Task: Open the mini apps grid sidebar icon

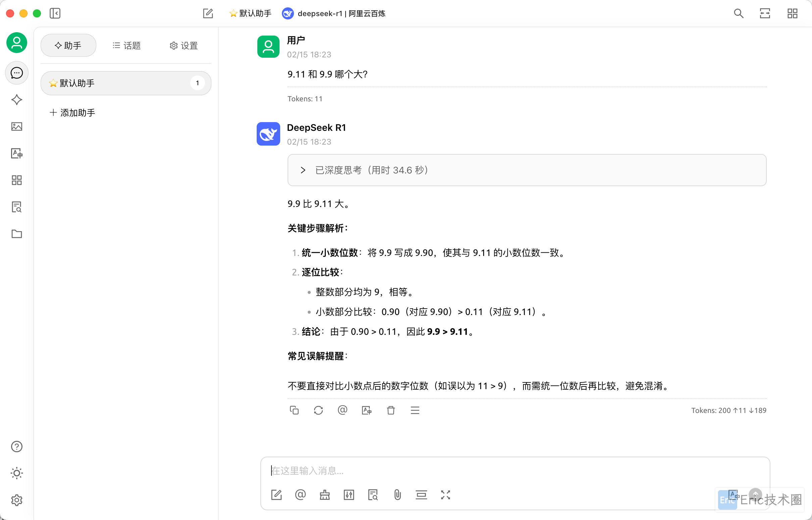Action: coord(16,180)
